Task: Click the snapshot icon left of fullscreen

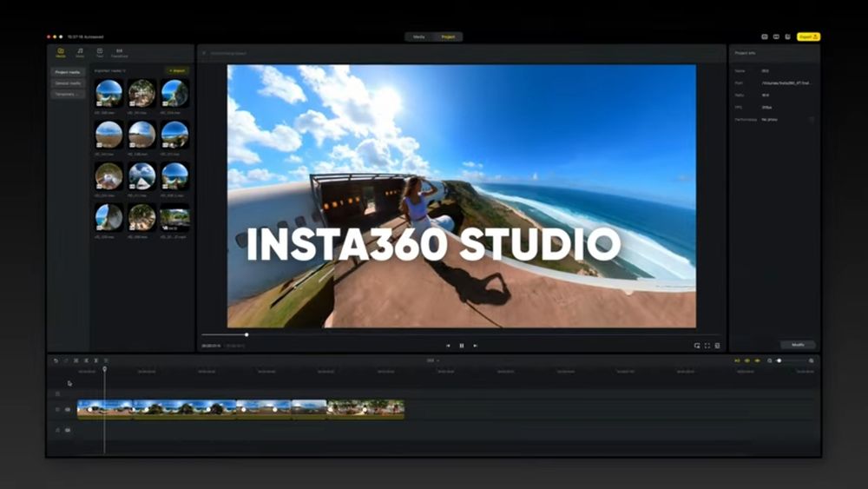Action: [697, 346]
